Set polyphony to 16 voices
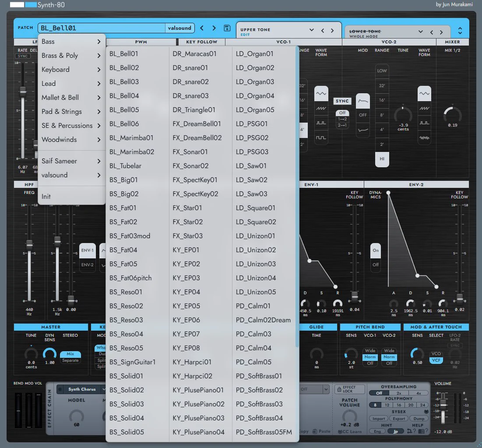 [x=399, y=405]
